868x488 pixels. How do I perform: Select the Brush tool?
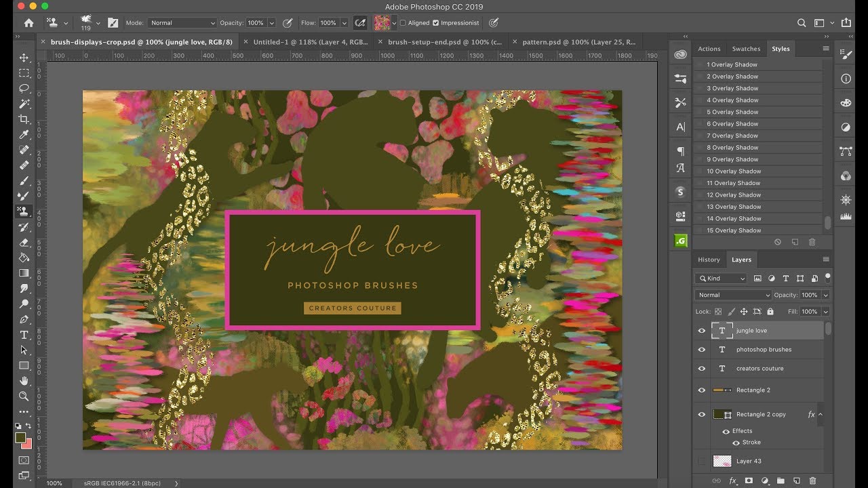[24, 180]
